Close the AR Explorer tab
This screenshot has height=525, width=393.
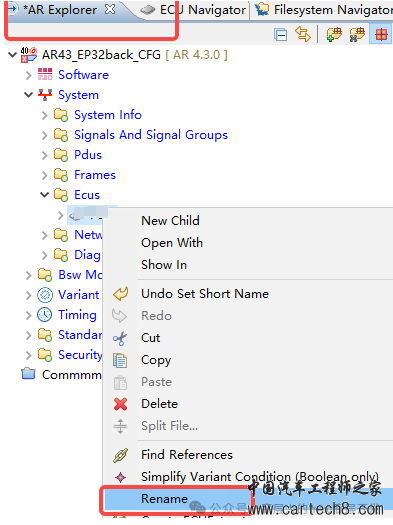click(x=110, y=9)
